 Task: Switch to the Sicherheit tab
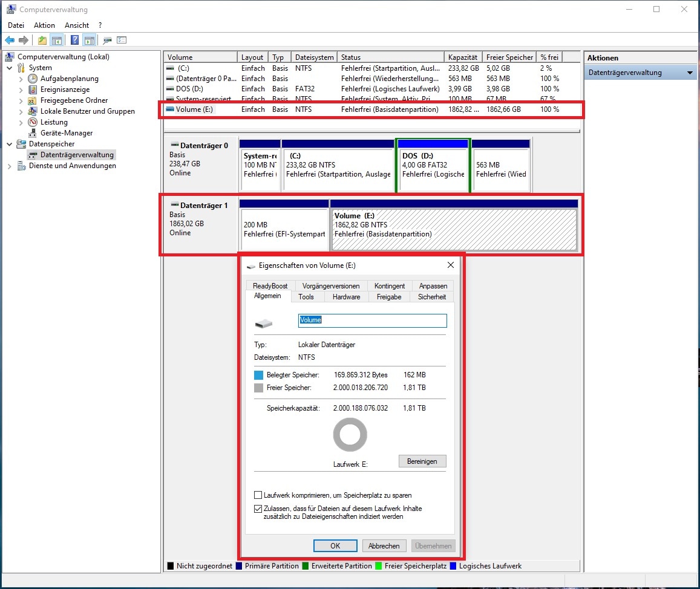click(x=432, y=297)
